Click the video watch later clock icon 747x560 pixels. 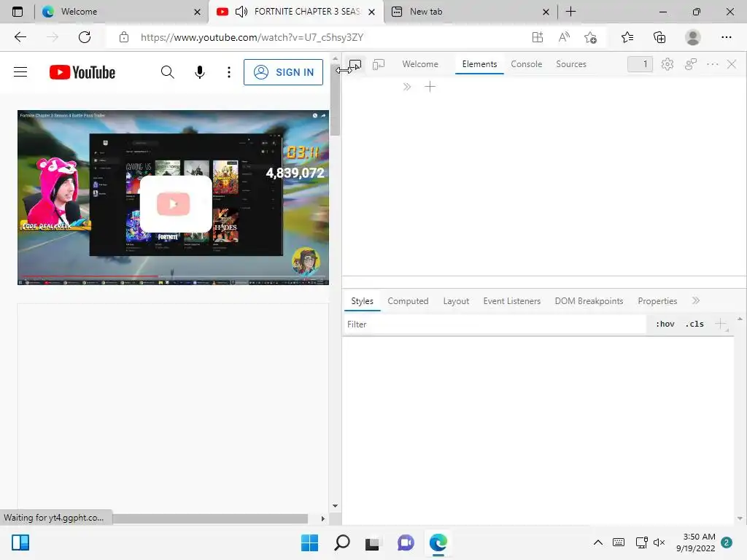coord(315,115)
